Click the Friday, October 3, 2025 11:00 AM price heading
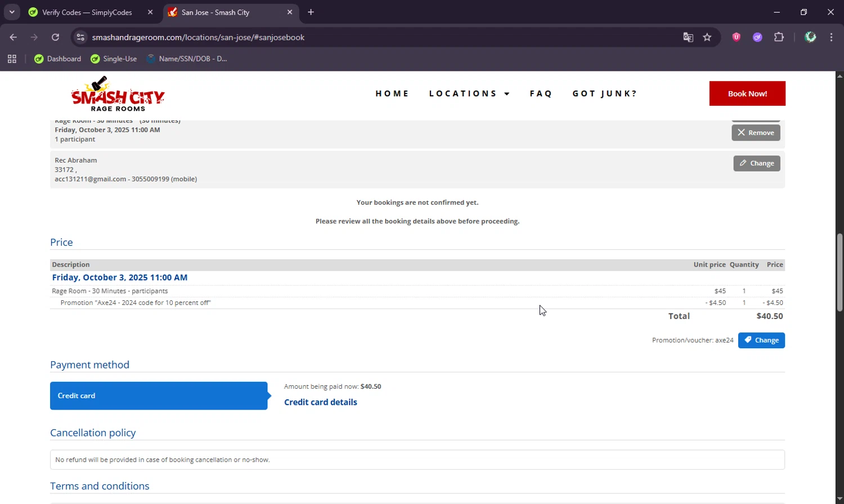 point(120,277)
